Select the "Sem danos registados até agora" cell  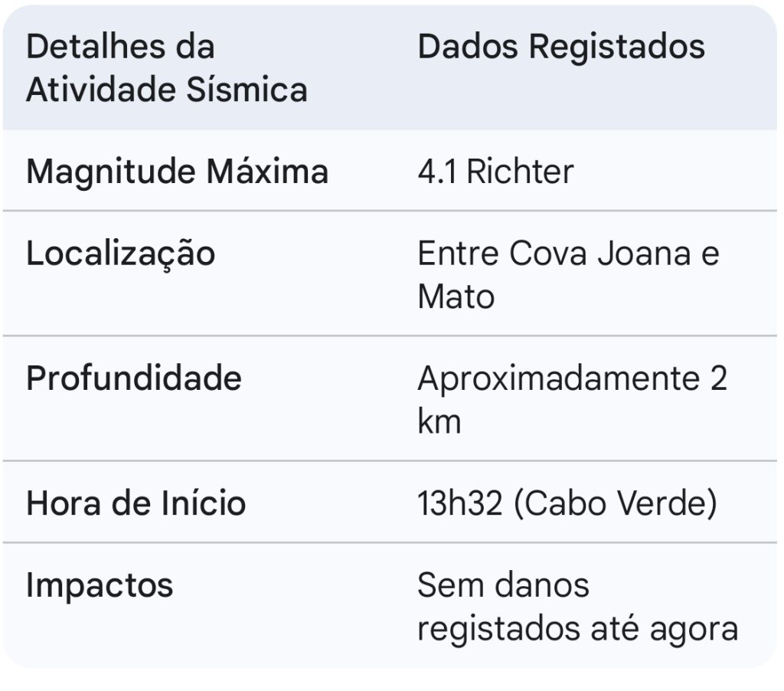point(577,607)
